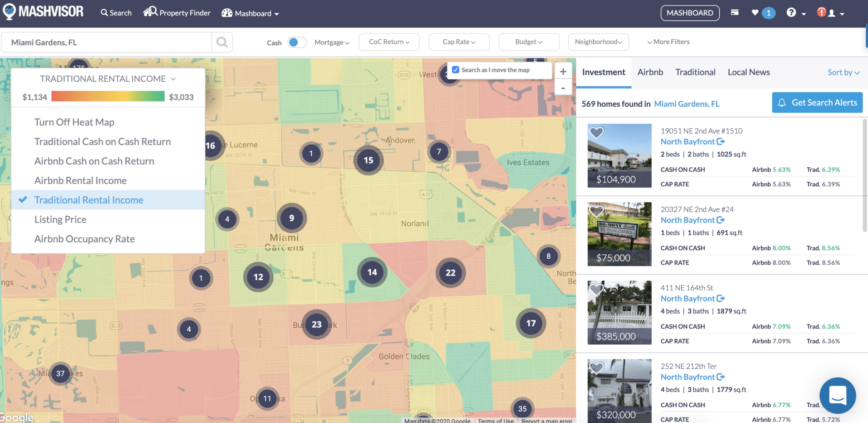Open the Mashboard menu icon

227,13
